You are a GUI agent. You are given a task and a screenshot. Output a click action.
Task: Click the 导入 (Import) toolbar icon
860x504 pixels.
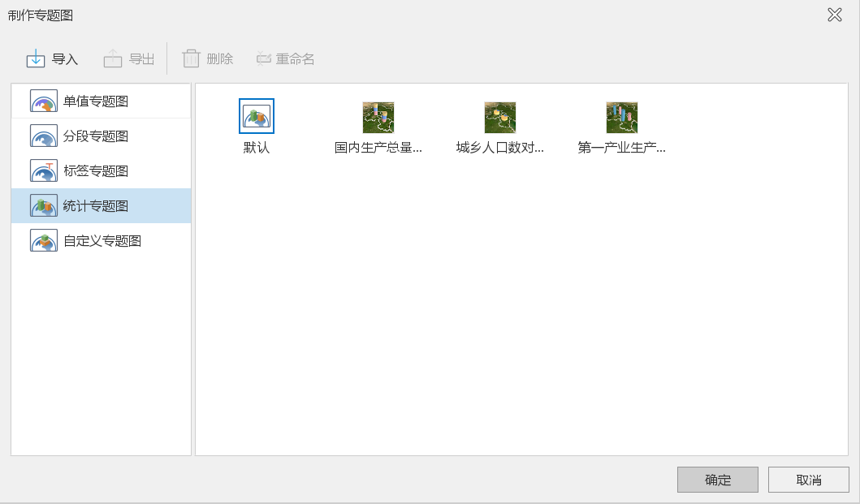[x=36, y=58]
